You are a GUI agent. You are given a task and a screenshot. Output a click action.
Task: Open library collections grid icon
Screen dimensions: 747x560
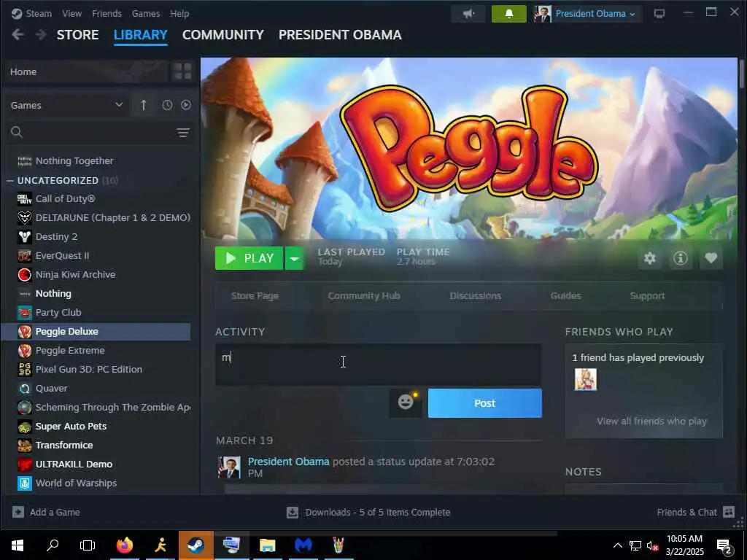pos(182,71)
